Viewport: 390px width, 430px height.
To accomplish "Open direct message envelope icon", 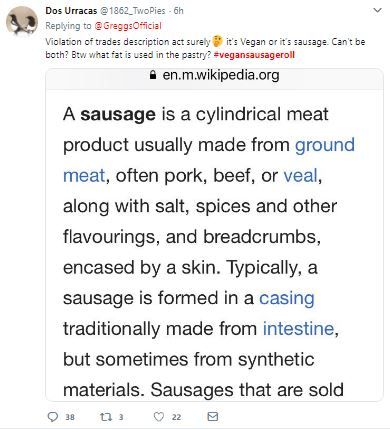I will tap(213, 417).
